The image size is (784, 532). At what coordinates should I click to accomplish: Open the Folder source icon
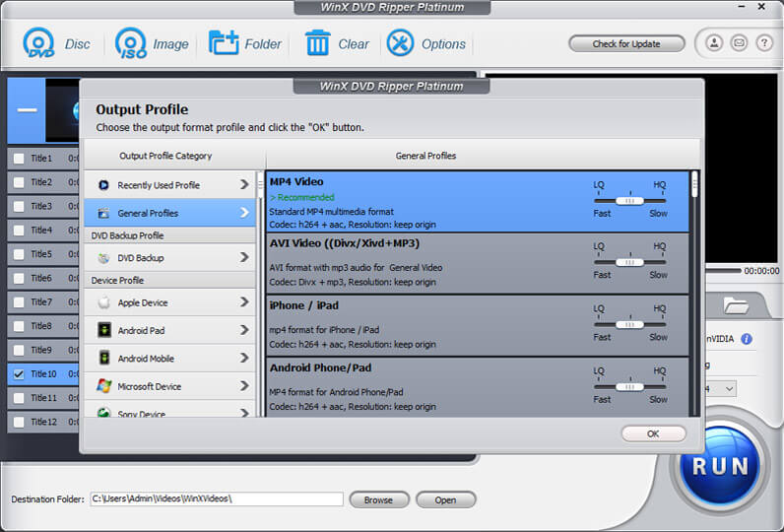(223, 43)
